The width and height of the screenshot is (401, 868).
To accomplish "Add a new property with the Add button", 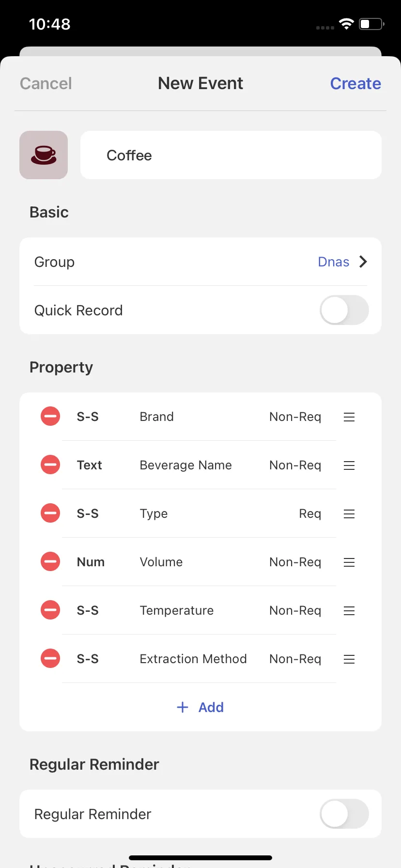I will pos(200,707).
